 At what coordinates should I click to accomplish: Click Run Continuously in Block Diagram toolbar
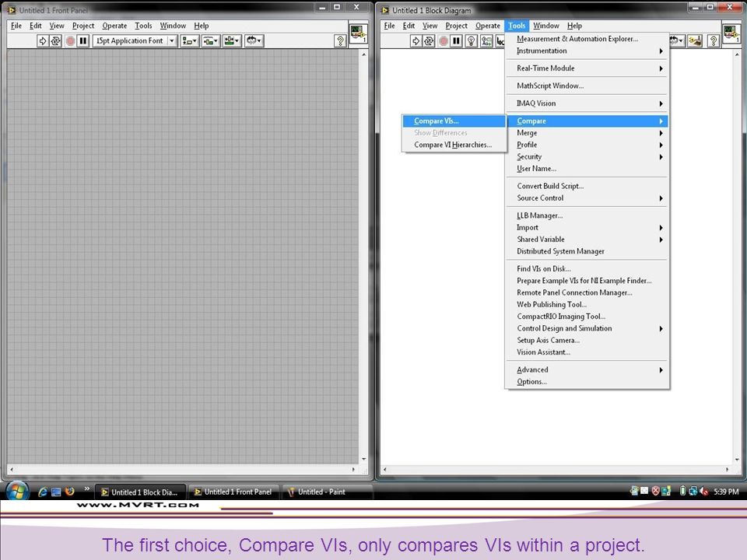point(430,41)
